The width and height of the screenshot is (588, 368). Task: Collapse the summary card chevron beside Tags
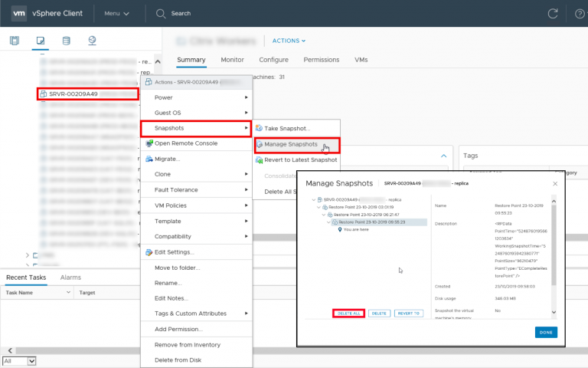tap(443, 156)
